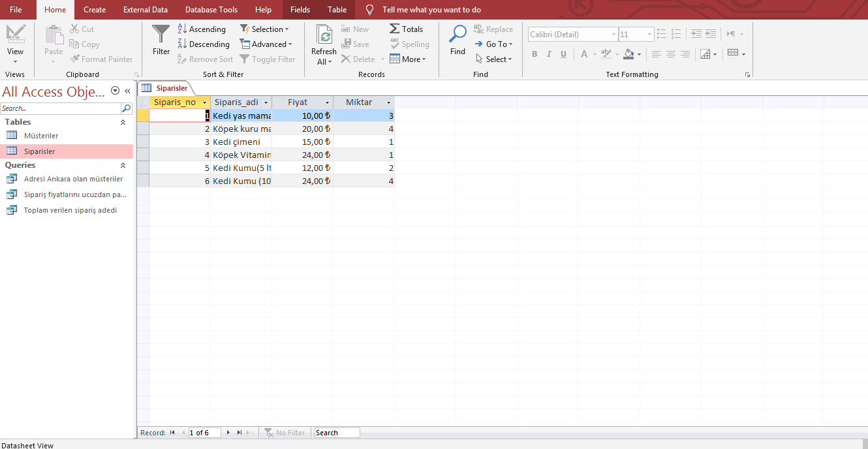Open the font name dropdown
The width and height of the screenshot is (868, 449).
coord(613,35)
